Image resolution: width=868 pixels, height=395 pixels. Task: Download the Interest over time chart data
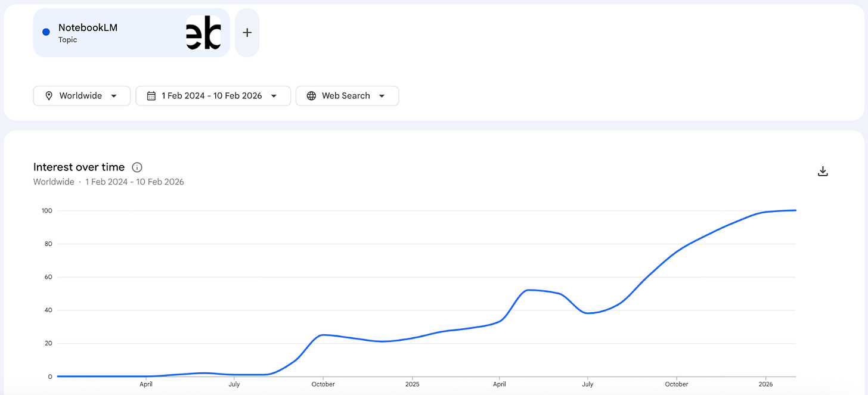tap(823, 172)
